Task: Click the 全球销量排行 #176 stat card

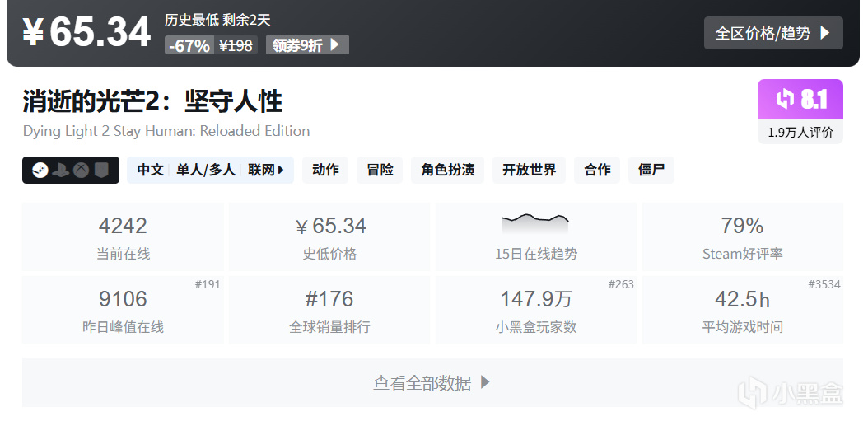Action: 329,310
